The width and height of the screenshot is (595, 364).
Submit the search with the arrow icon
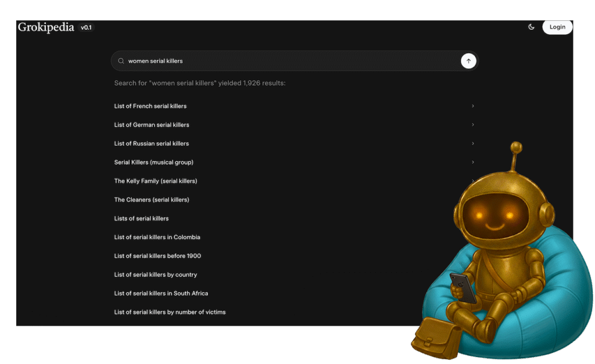coord(468,60)
